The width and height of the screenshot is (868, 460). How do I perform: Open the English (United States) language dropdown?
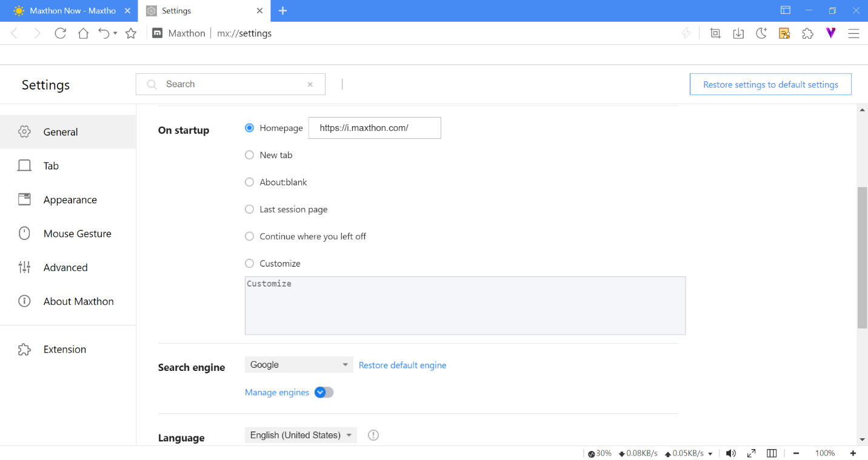coord(301,435)
